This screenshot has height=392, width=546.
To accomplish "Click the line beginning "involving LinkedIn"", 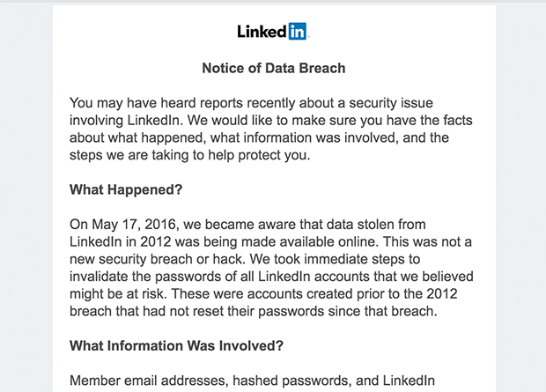I will [x=271, y=120].
